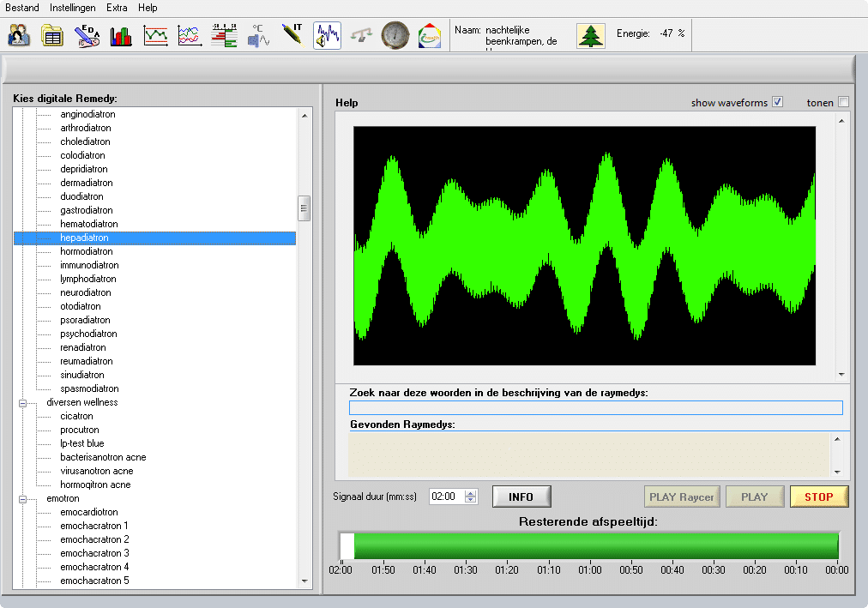This screenshot has height=608, width=868.
Task: Open the clients icon with two people
Action: [19, 36]
